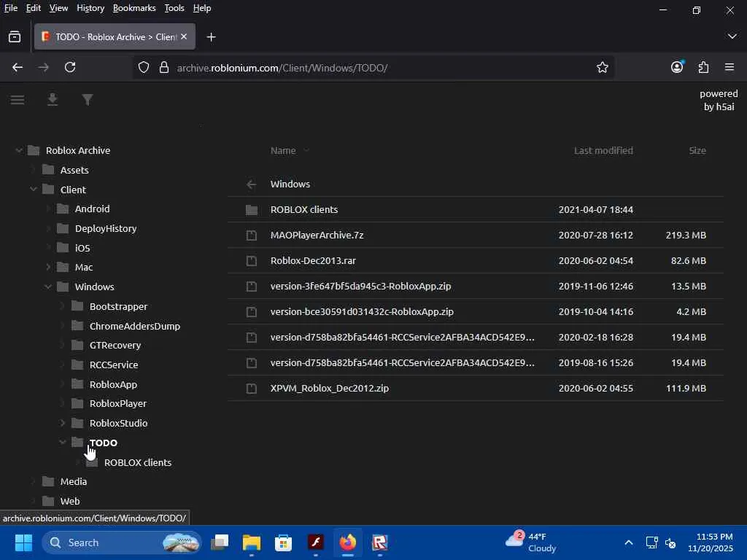This screenshot has width=747, height=560.
Task: Reload the page with the refresh button
Action: pos(70,67)
